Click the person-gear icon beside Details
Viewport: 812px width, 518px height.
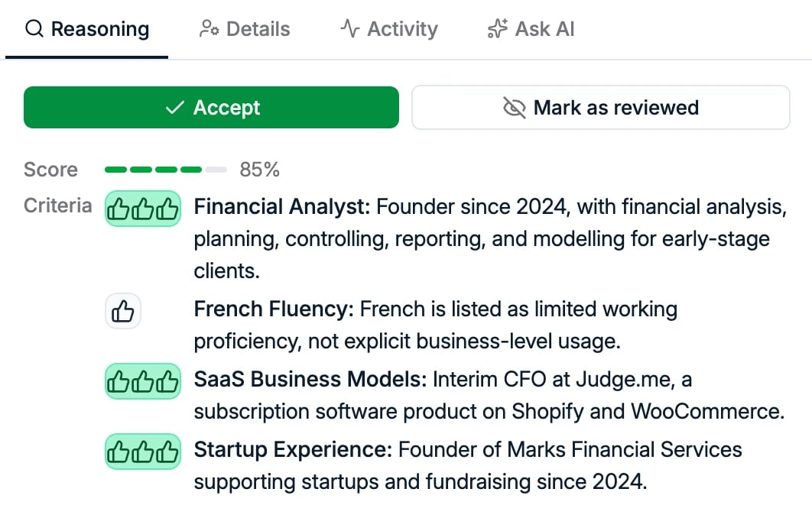tap(209, 29)
